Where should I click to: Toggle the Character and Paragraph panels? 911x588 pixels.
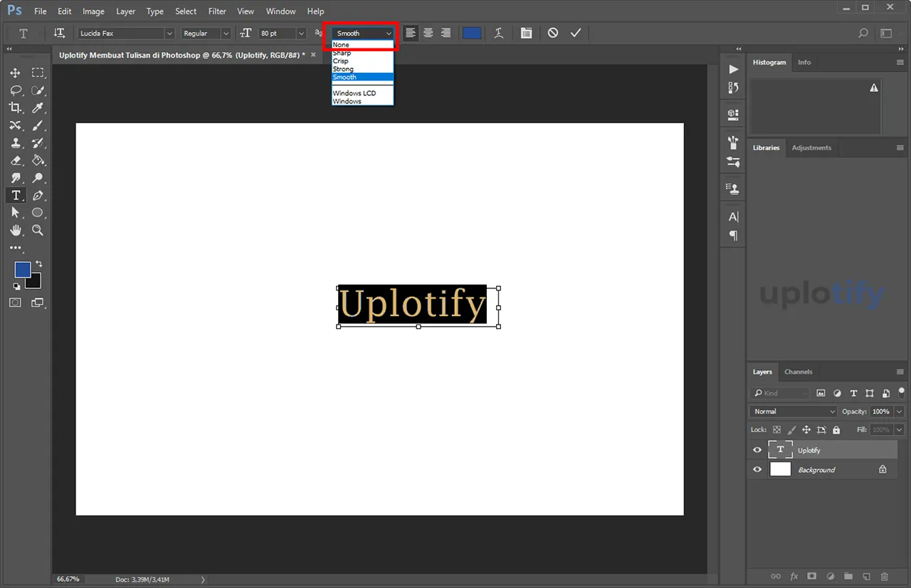[526, 33]
